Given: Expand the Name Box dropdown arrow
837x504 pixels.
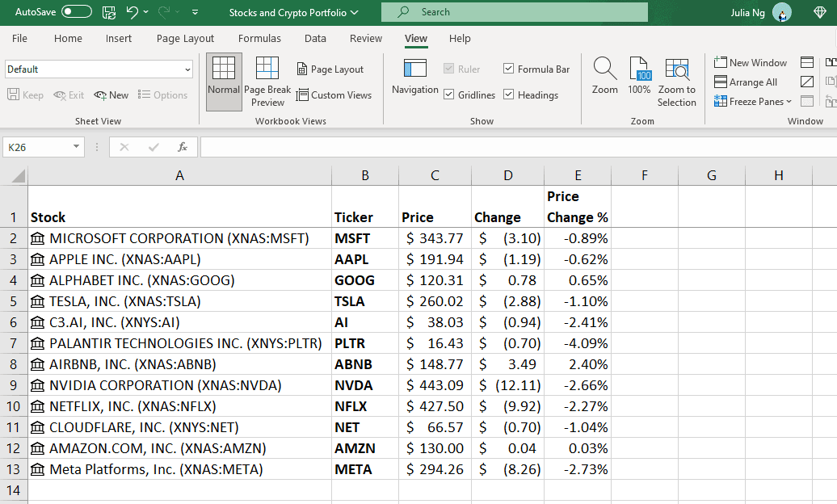Looking at the screenshot, I should pos(77,147).
